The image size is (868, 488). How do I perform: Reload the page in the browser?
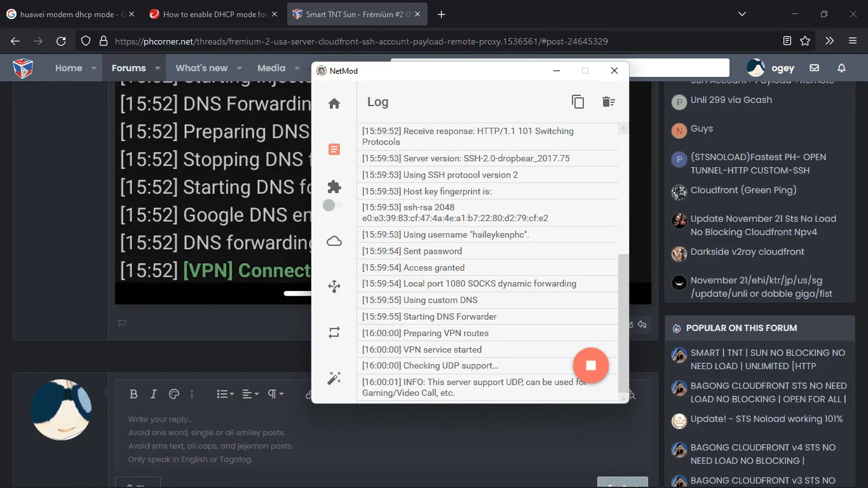tap(61, 41)
